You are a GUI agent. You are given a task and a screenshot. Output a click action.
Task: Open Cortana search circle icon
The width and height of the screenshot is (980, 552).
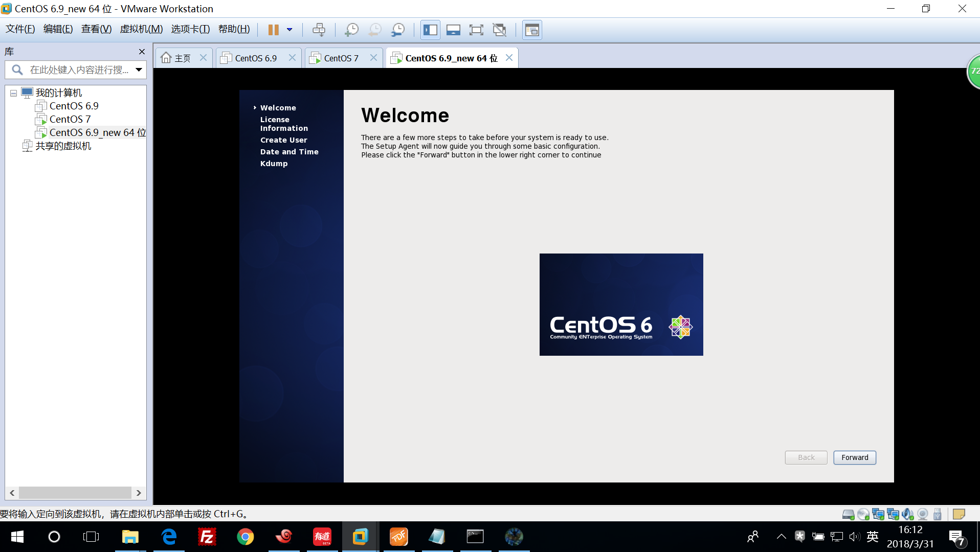click(54, 537)
